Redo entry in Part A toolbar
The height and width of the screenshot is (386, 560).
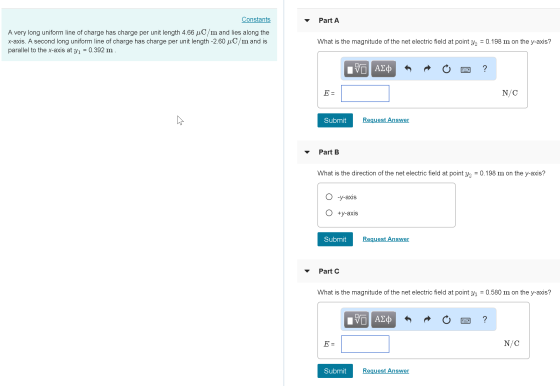coord(427,69)
